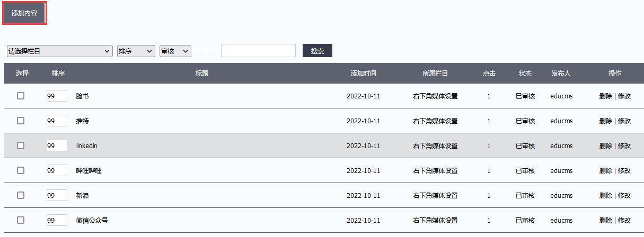Edit the 哔哩哔哩 entry
The width and height of the screenshot is (644, 237).
624,171
